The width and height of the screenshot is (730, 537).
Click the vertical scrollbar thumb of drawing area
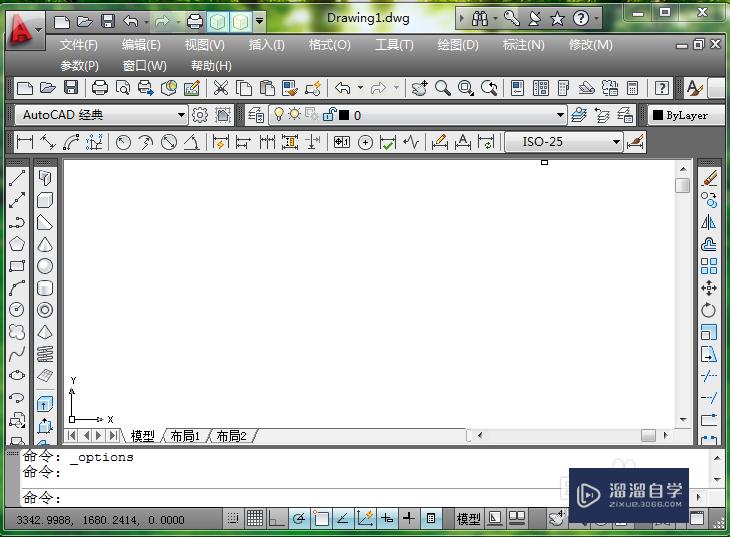683,185
